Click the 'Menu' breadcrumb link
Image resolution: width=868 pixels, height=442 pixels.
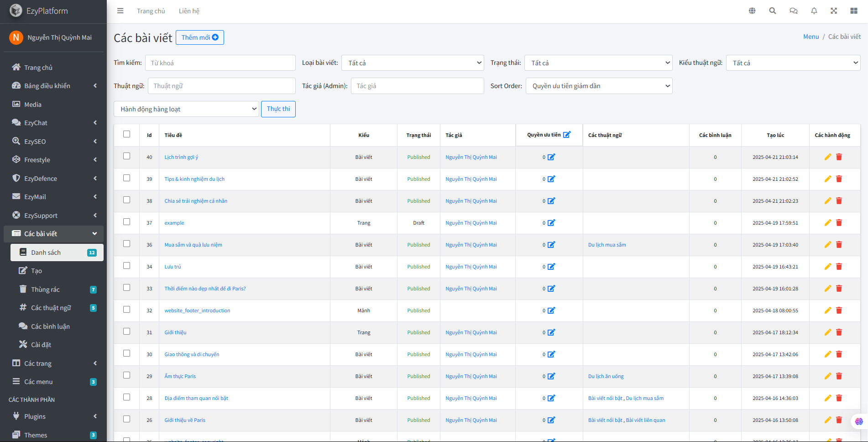(x=811, y=37)
